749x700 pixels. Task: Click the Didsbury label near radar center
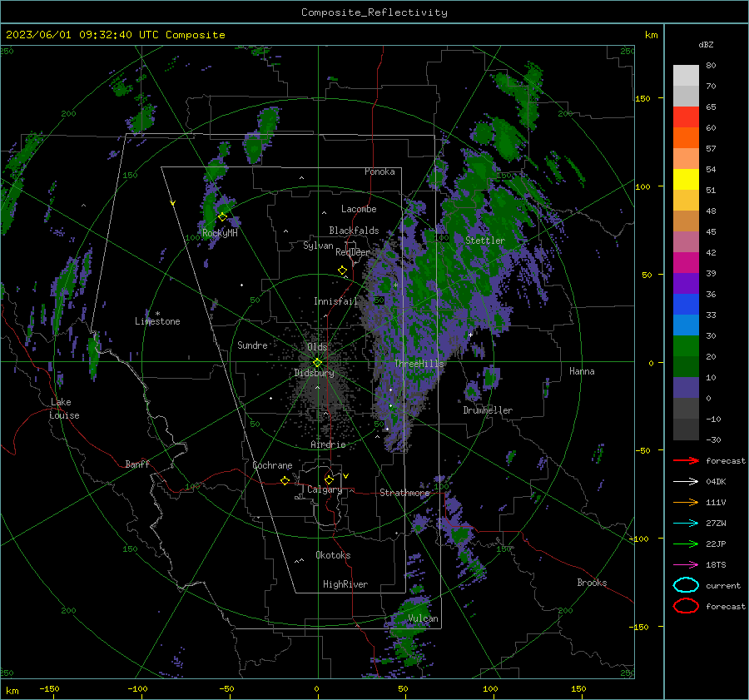[x=314, y=373]
